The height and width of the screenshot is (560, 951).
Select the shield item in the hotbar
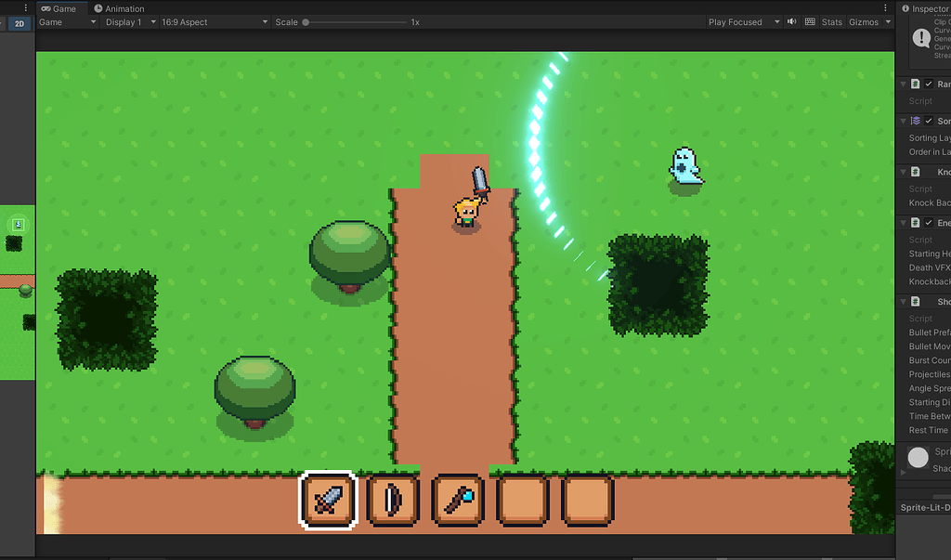click(392, 501)
